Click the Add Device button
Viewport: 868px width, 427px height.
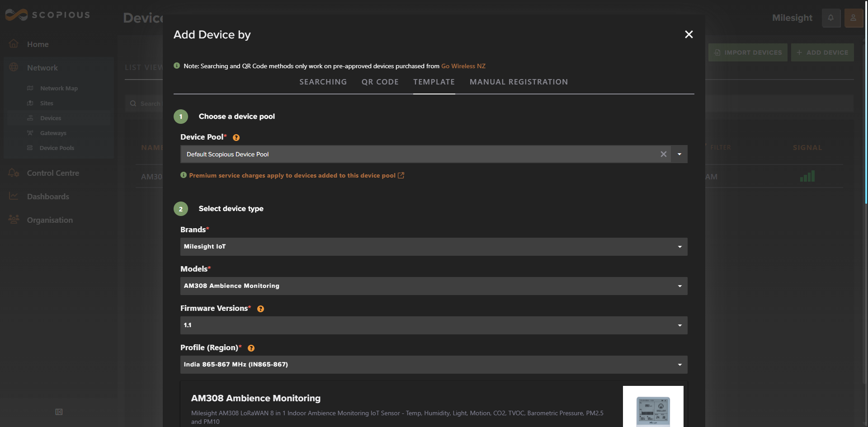[822, 52]
